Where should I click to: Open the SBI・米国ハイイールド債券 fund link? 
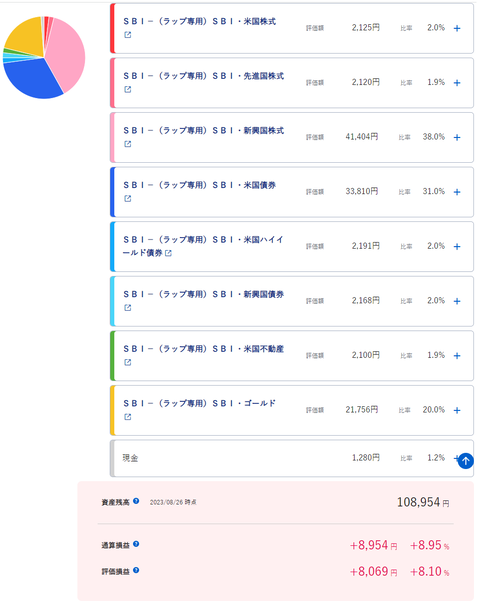203,246
